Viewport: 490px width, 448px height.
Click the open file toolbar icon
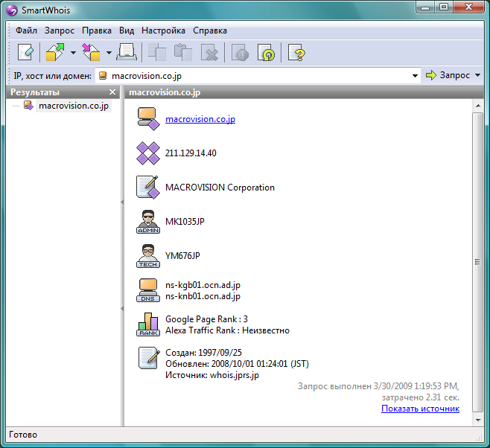point(56,53)
